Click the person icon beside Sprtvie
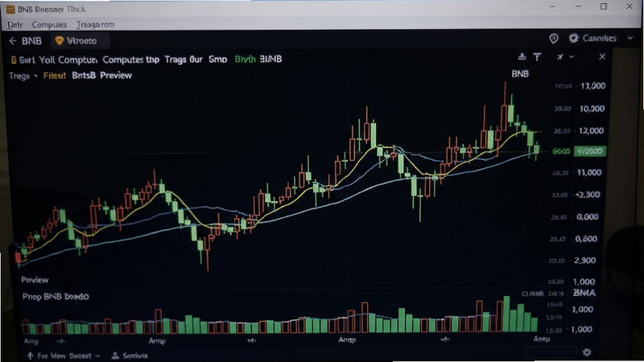Image resolution: width=644 pixels, height=362 pixels. click(x=115, y=356)
